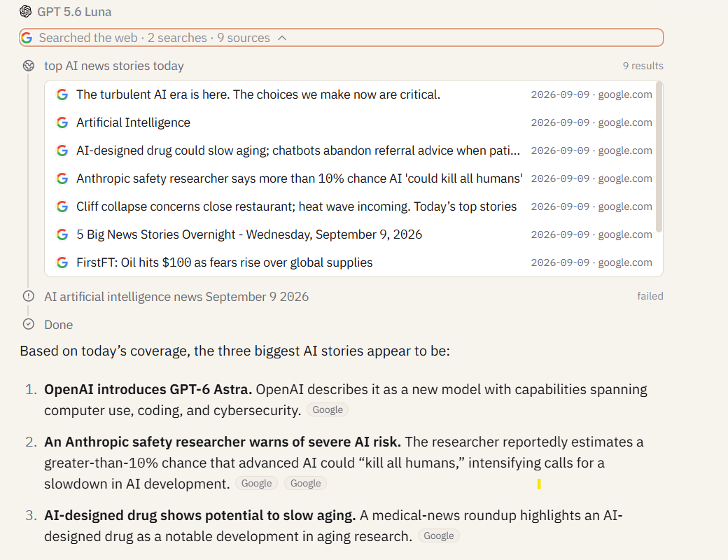Click the 'AI artificial intelligence news September 9 2026' query
Viewport: 728px width, 560px height.
pyautogui.click(x=176, y=297)
